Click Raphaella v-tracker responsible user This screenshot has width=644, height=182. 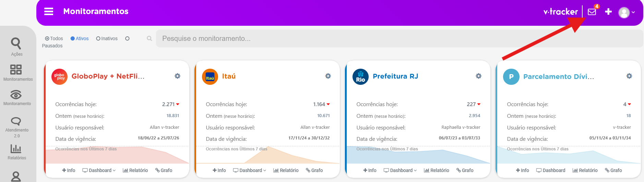coord(461,127)
